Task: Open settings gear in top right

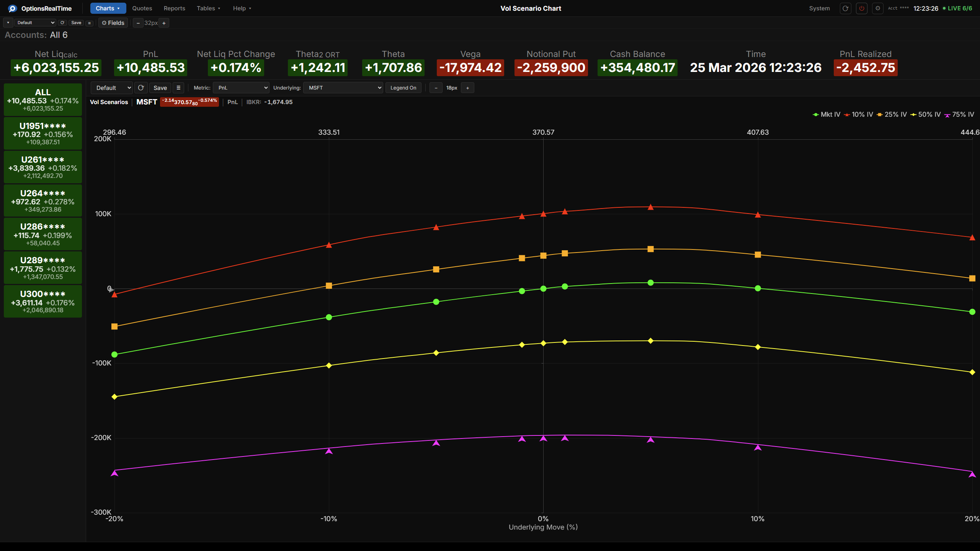Action: (878, 8)
